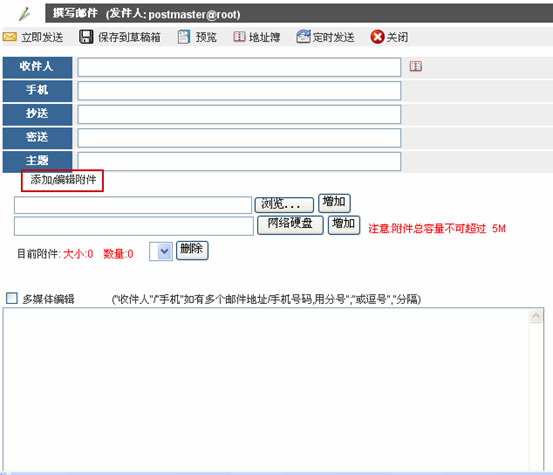This screenshot has width=553, height=475.
Task: Click 添加/编辑附件 link
Action: pyautogui.click(x=63, y=180)
